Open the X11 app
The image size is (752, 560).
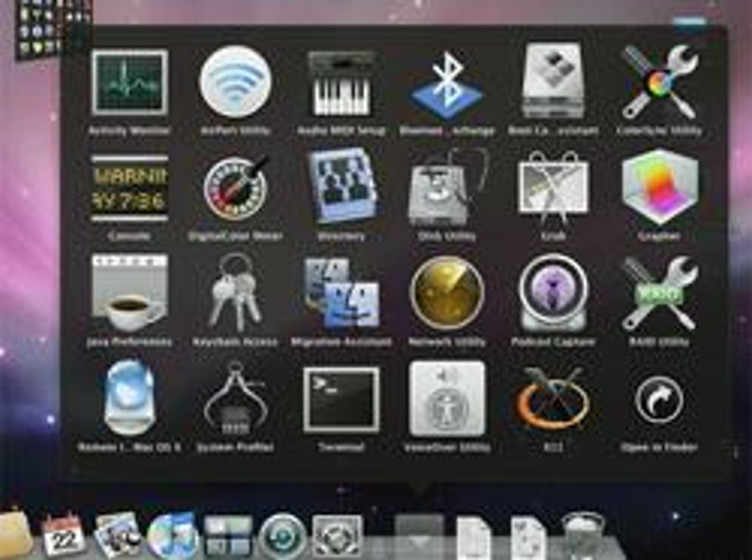coord(553,399)
